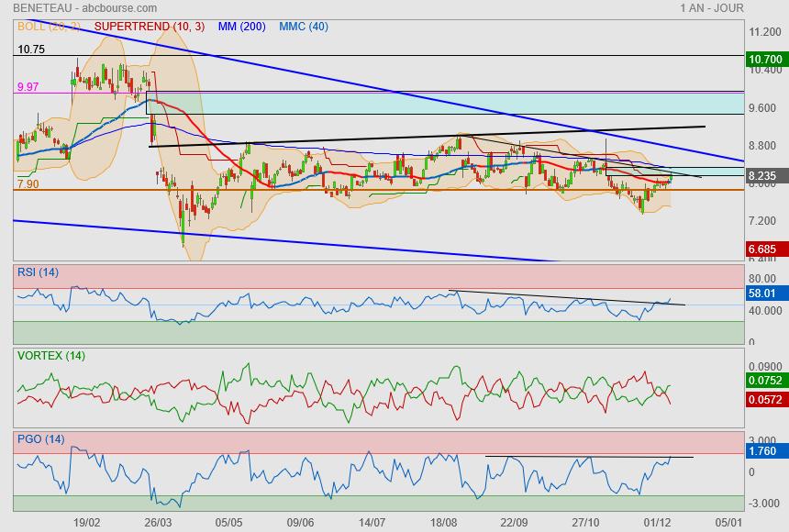The width and height of the screenshot is (789, 532).
Task: Click the 1 AN - JOUR timeframe label
Action: click(x=710, y=8)
